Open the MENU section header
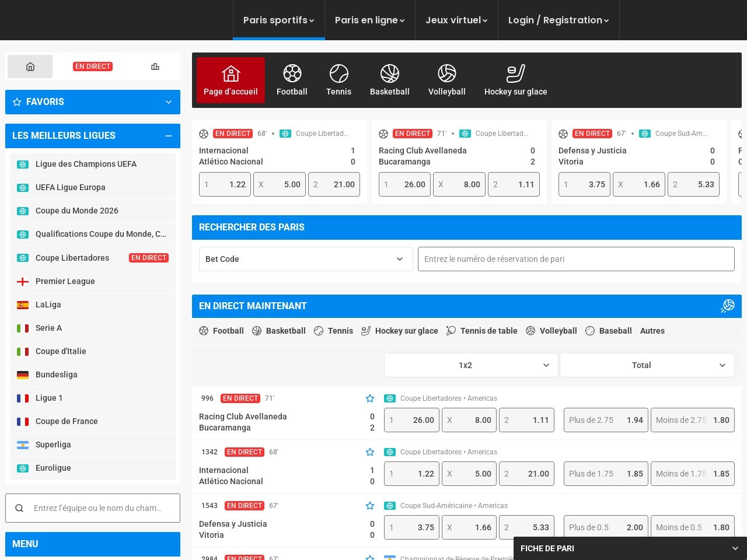The width and height of the screenshot is (747, 560). pyautogui.click(x=93, y=544)
